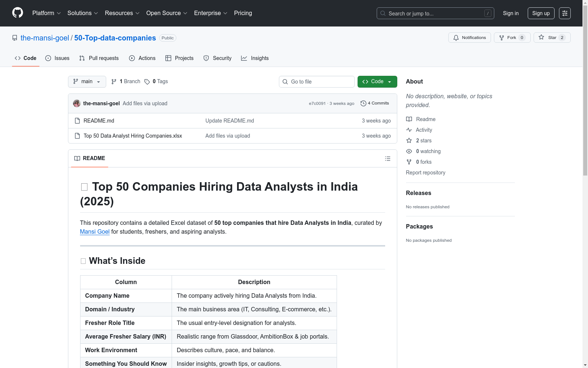Click the stars icon in About section
The height and width of the screenshot is (368, 588).
click(409, 141)
